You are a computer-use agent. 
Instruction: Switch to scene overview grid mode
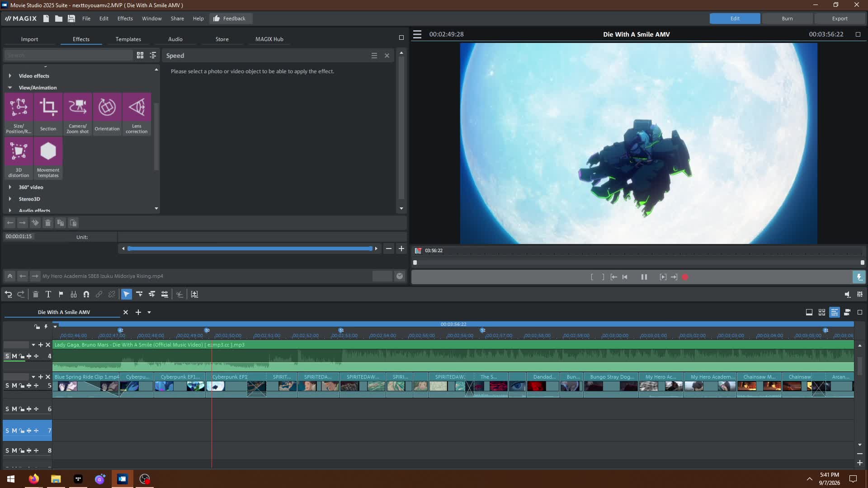pyautogui.click(x=822, y=312)
